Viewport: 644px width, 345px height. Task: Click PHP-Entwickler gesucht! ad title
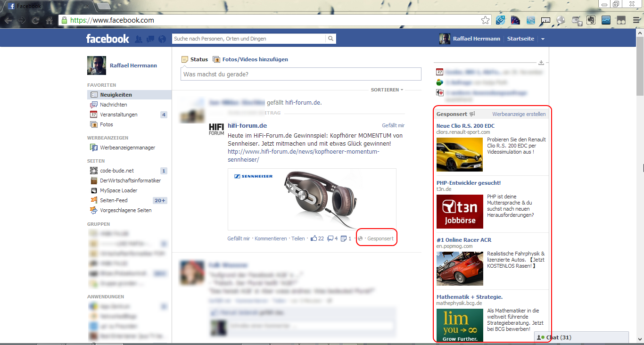pos(469,183)
